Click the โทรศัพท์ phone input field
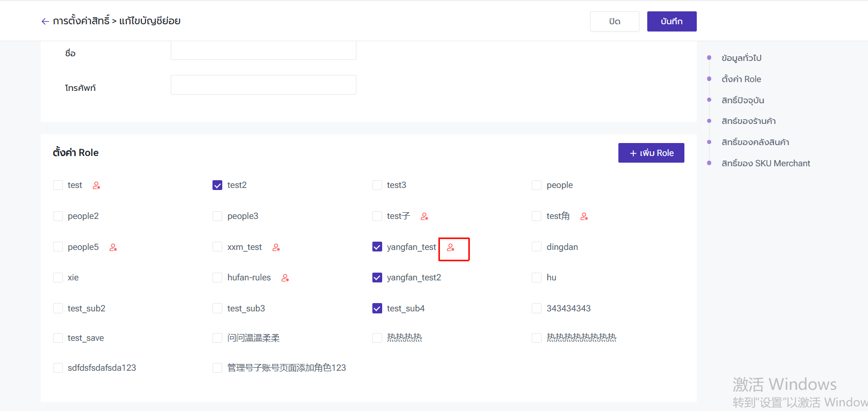Screen dimensions: 868x411 tap(263, 85)
